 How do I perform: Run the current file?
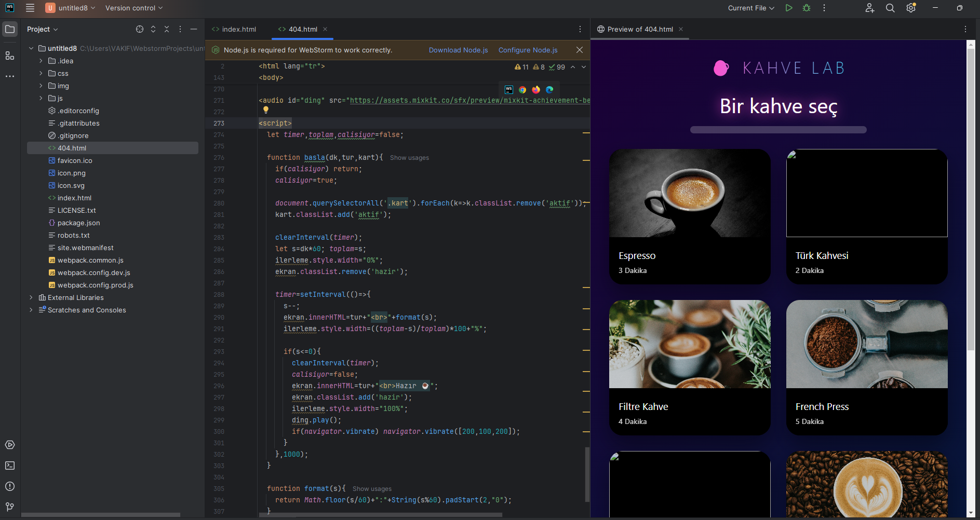[x=789, y=8]
